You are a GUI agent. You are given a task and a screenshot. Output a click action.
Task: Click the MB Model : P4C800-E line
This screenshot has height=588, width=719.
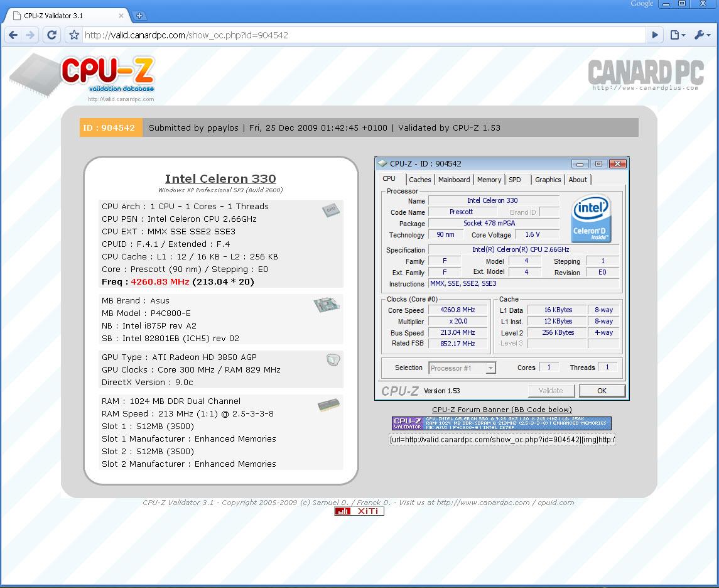[x=146, y=313]
